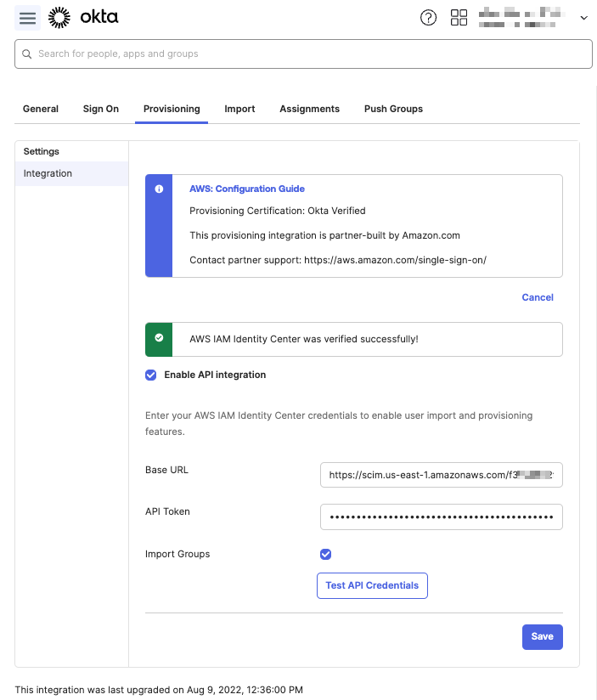Click the green verification checkmark icon
This screenshot has height=700, width=597.
tap(159, 339)
